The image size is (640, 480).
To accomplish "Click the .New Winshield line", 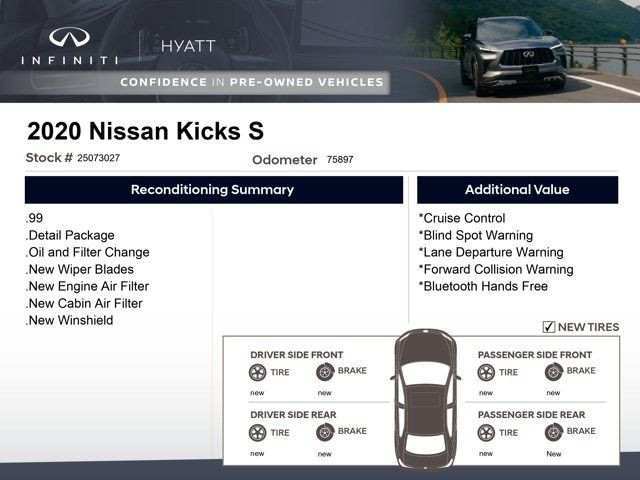I will click(69, 320).
